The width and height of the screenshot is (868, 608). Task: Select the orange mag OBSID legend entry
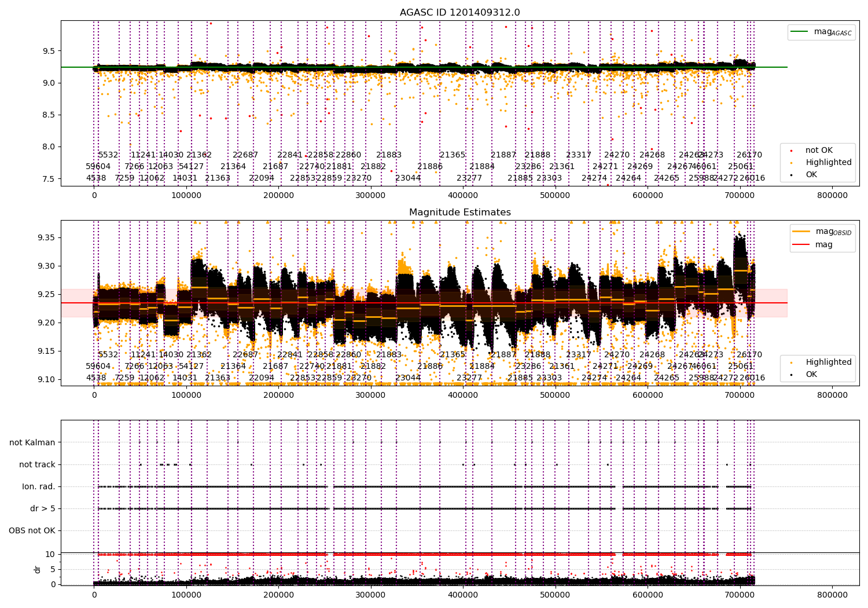tap(822, 232)
